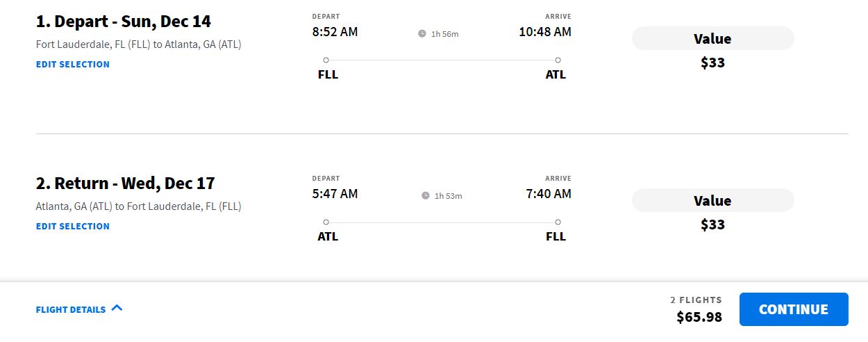The height and width of the screenshot is (342, 868).
Task: Select the Value fare badge for return flight
Action: coord(712,201)
